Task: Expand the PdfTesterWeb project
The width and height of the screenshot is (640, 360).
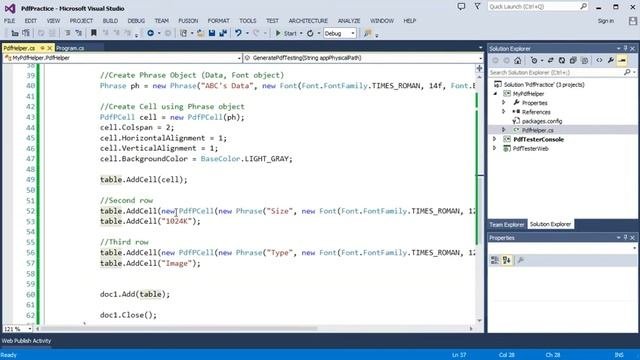Action: point(495,149)
